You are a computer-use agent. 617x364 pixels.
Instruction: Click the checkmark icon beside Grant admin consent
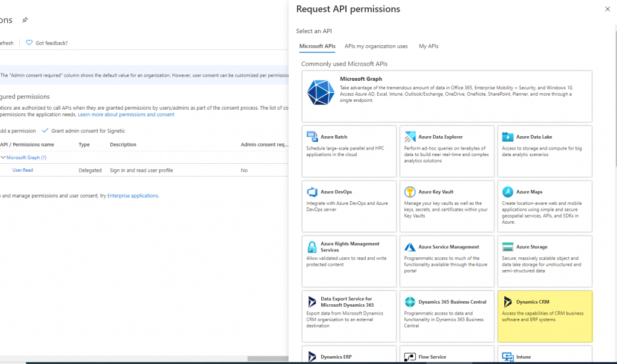pos(45,130)
